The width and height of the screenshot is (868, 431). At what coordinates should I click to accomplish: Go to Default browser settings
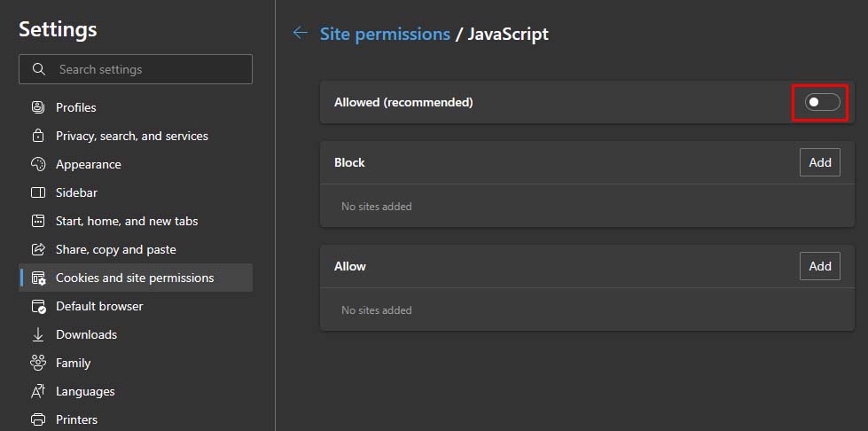click(x=136, y=306)
